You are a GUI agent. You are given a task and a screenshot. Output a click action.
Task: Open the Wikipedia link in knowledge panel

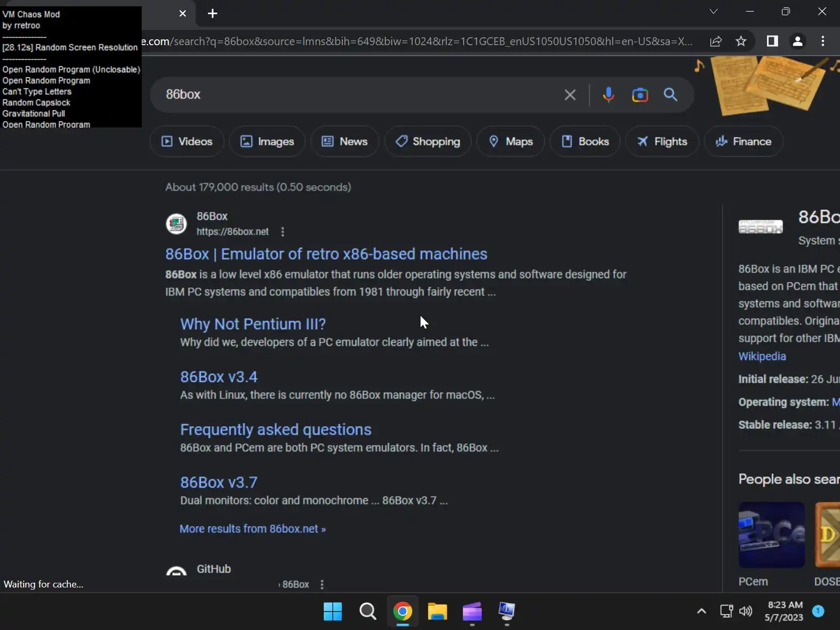click(x=762, y=356)
